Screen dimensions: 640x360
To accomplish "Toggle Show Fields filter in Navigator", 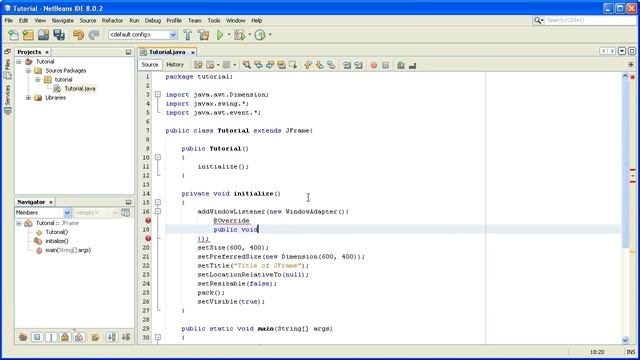I will pyautogui.click(x=37, y=337).
